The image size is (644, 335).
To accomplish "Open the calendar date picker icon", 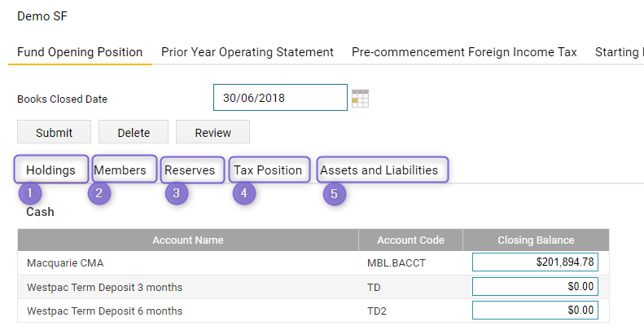I will tap(360, 99).
